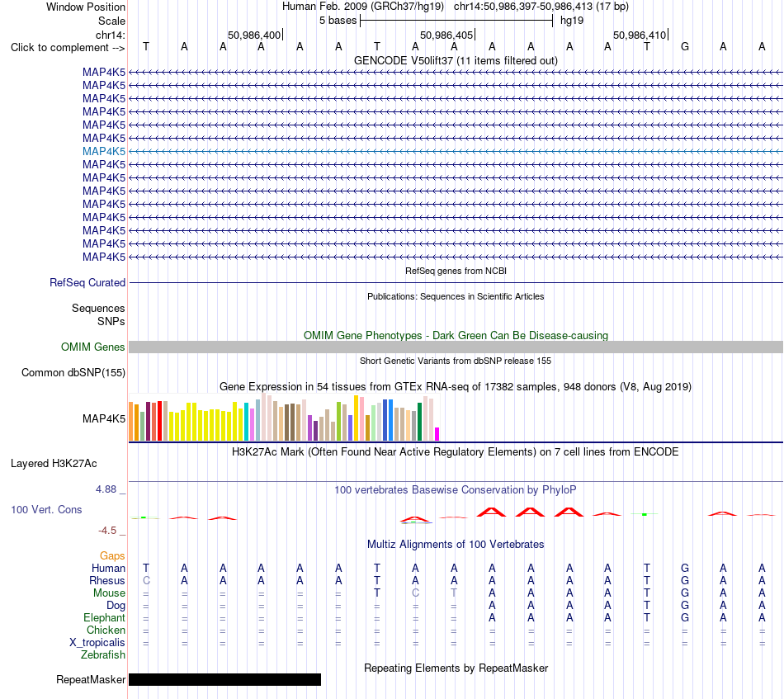Click the G base in the Human alignment row
This screenshot has width=784, height=699.
pyautogui.click(x=685, y=569)
